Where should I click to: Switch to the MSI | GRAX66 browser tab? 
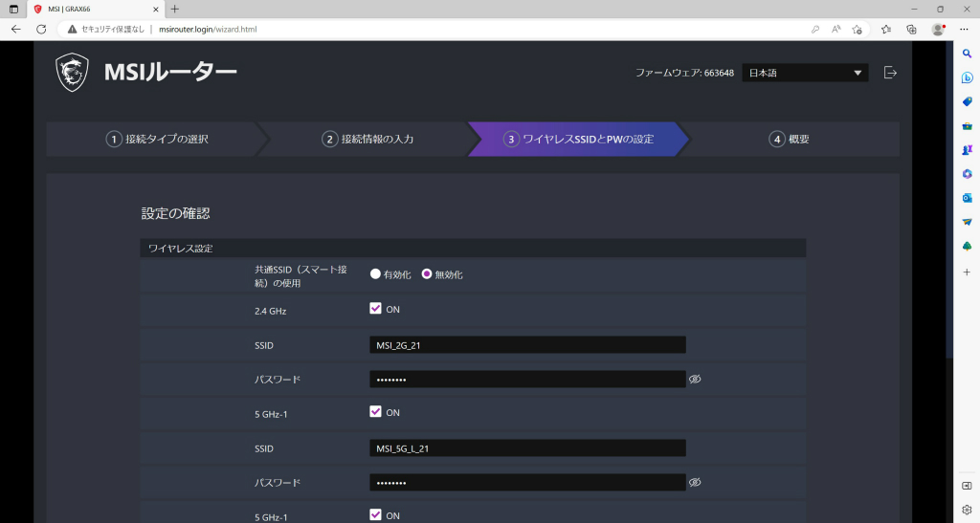(96, 10)
